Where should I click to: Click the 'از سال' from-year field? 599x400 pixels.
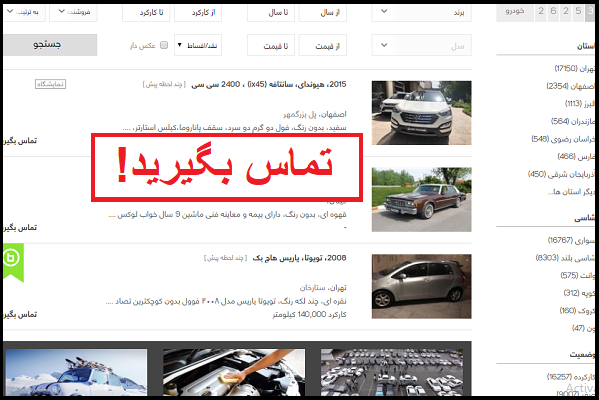323,12
